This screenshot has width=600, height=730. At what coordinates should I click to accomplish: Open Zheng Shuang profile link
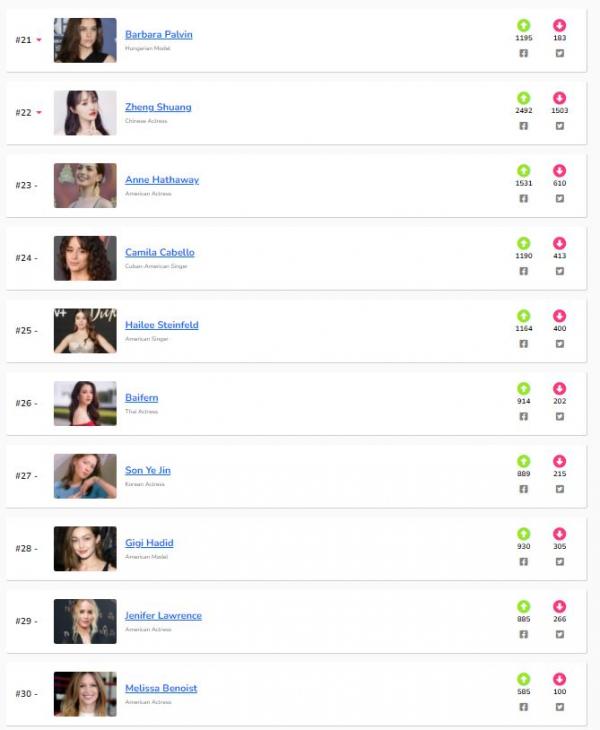point(158,107)
